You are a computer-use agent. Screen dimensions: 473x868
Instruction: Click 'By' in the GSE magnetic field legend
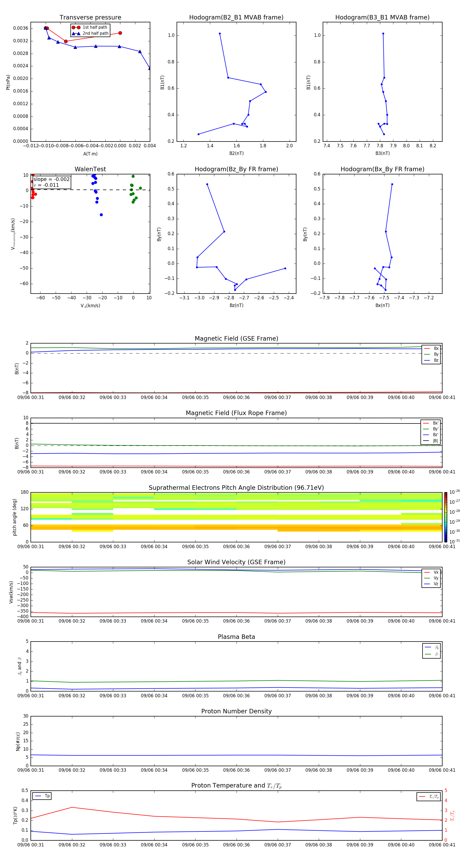pos(431,354)
